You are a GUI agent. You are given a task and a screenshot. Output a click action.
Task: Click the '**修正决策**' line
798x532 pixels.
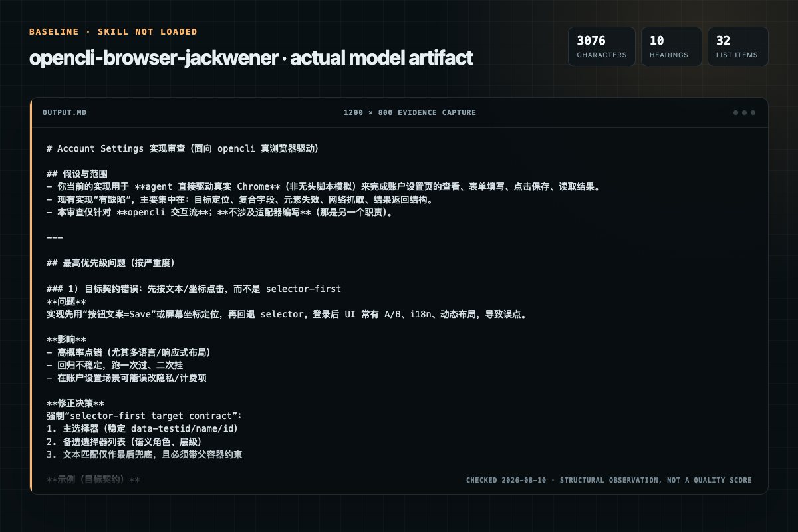tap(75, 404)
